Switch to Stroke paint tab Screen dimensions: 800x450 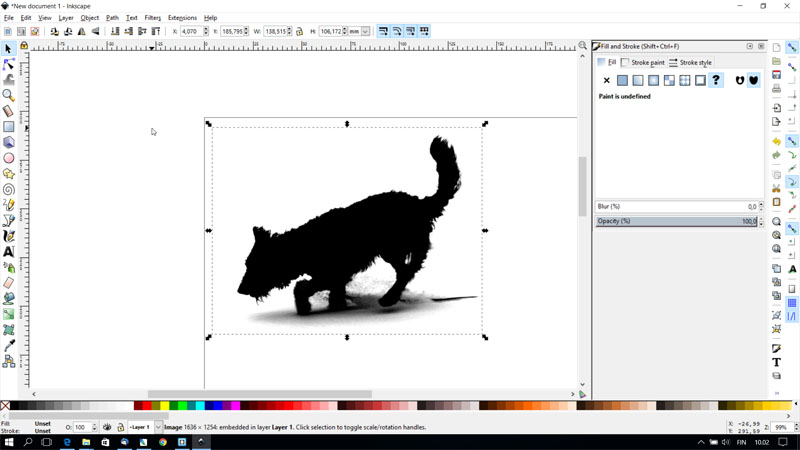[x=642, y=62]
